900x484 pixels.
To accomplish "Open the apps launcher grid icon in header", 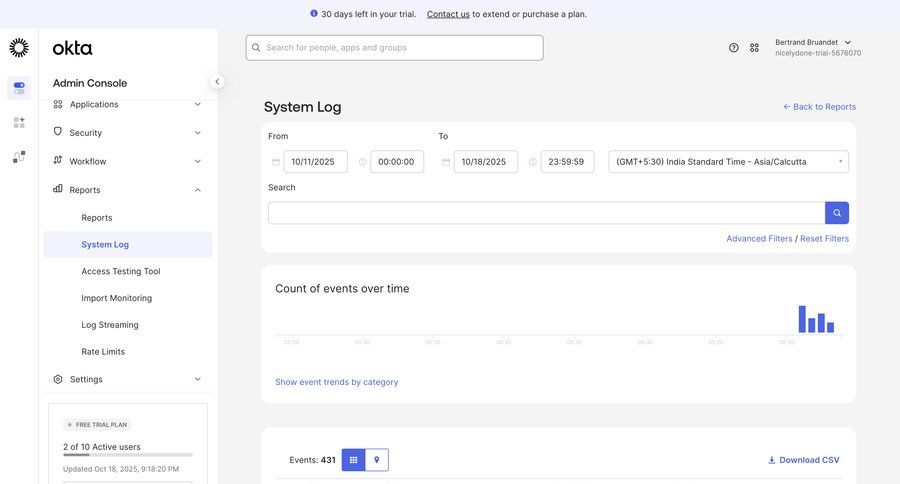I will [x=754, y=48].
